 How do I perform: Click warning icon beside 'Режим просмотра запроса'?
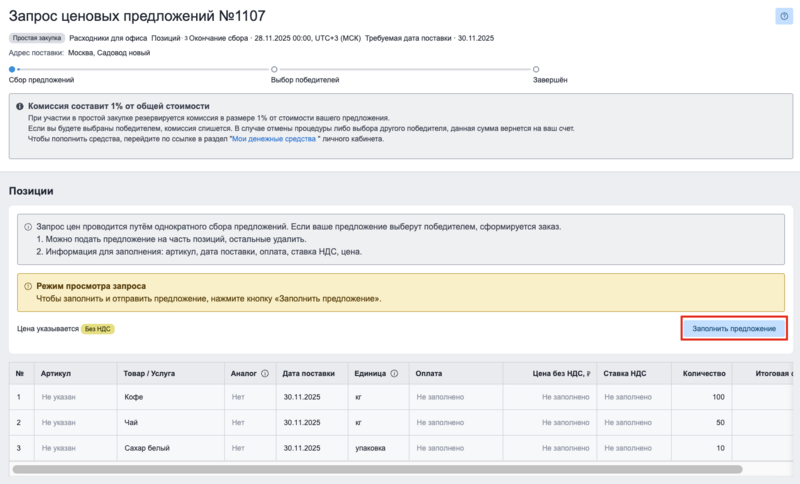(27, 286)
